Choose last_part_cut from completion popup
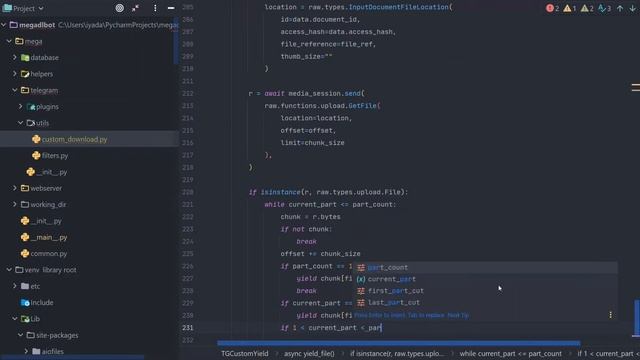Viewport: 640px width, 360px height. point(486,303)
